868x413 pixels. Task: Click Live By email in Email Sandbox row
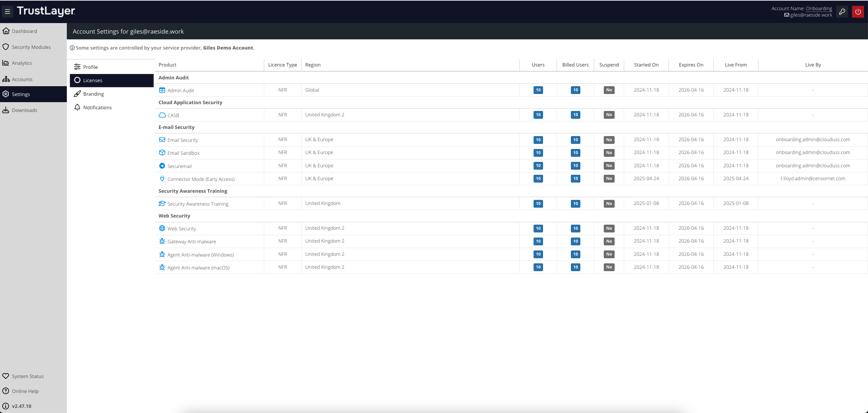click(x=813, y=152)
